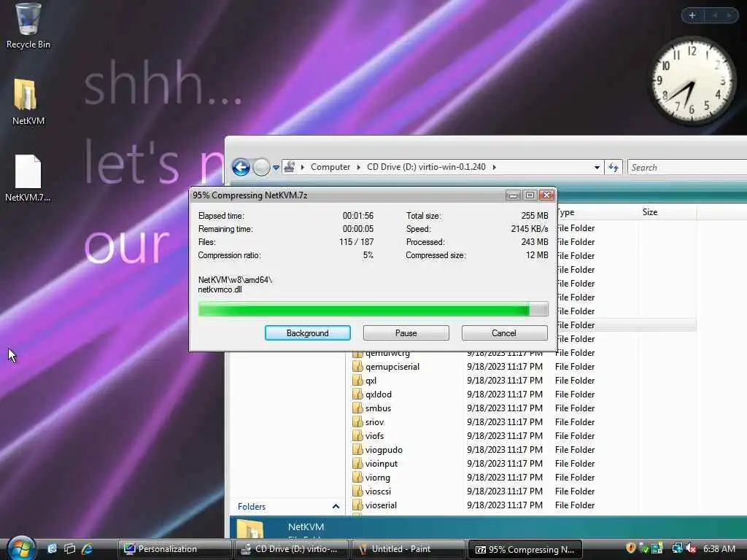Select the qxl folder icon
The height and width of the screenshot is (560, 747).
tap(357, 381)
